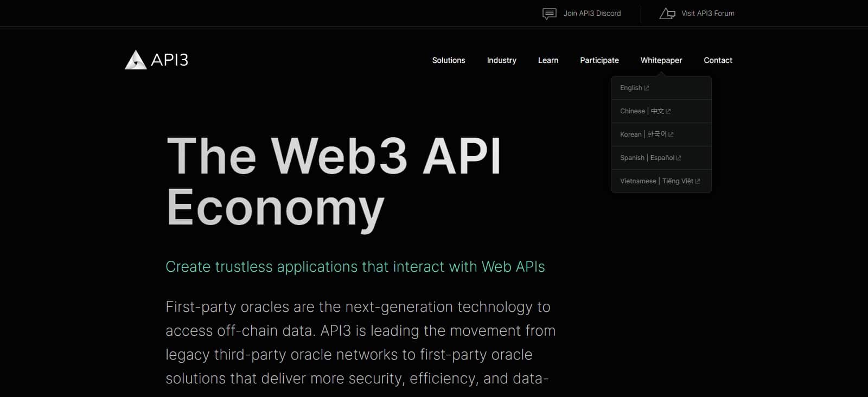
Task: Click the API3 wordmark text
Action: pyautogui.click(x=170, y=60)
